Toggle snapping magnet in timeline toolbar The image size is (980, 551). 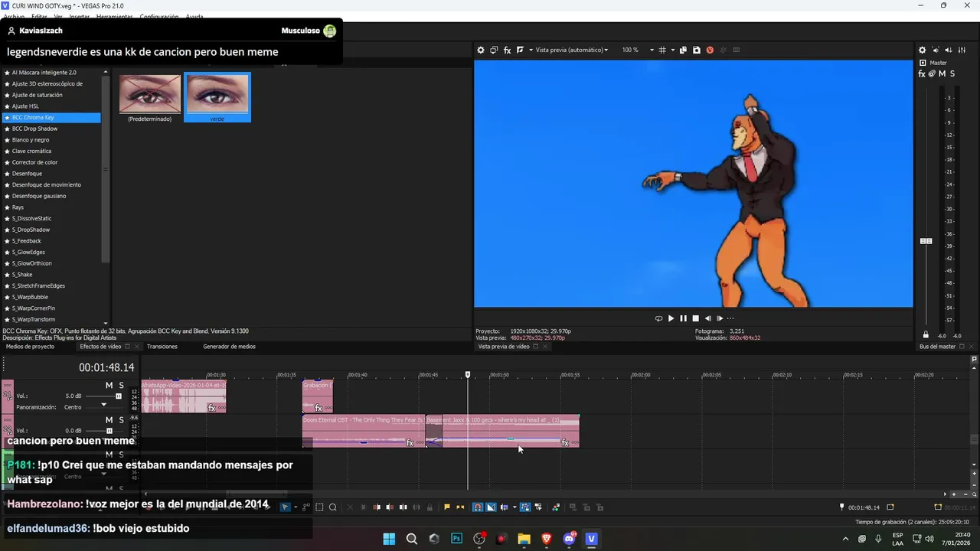pos(478,507)
